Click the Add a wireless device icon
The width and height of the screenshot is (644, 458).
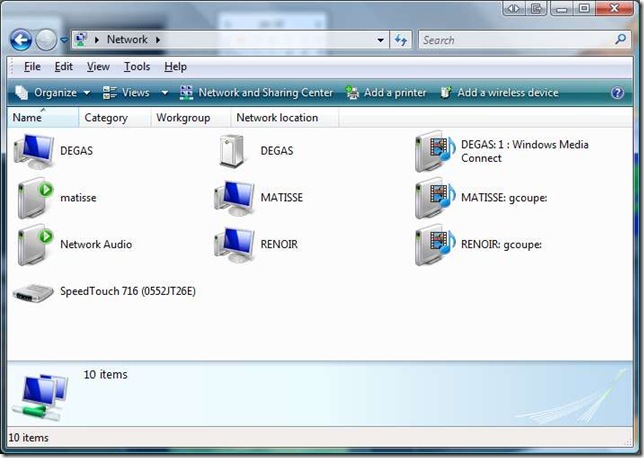[x=446, y=93]
